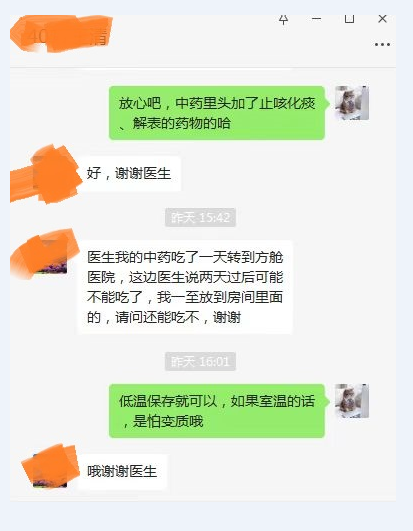Select the green 放心吧，中药里头 message bubble
The image size is (413, 531).
[217, 113]
